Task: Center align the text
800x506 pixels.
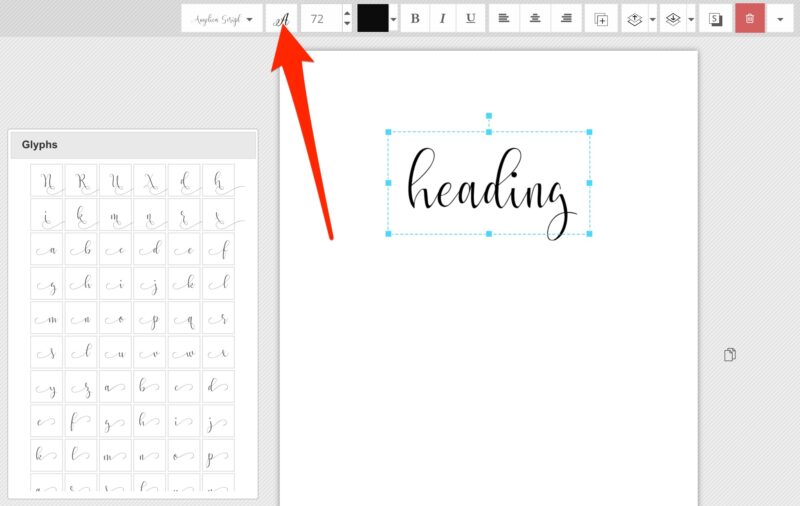Action: (536, 19)
